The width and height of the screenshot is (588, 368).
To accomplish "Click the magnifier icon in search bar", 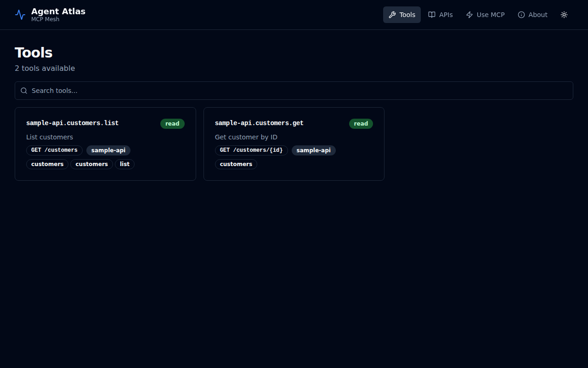I will [24, 91].
